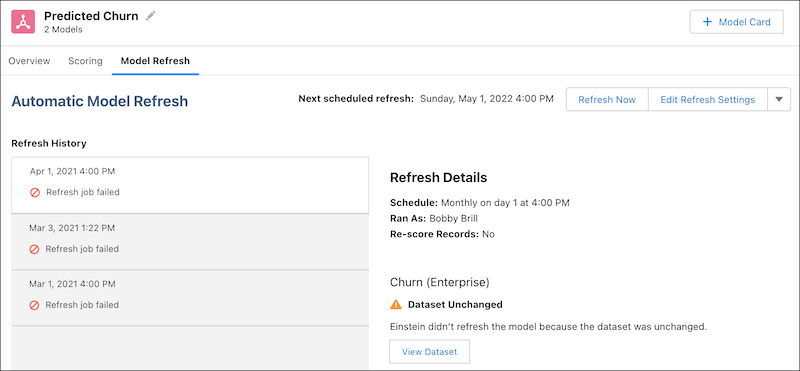Switch to the Scoring tab
This screenshot has width=800, height=371.
[x=85, y=61]
